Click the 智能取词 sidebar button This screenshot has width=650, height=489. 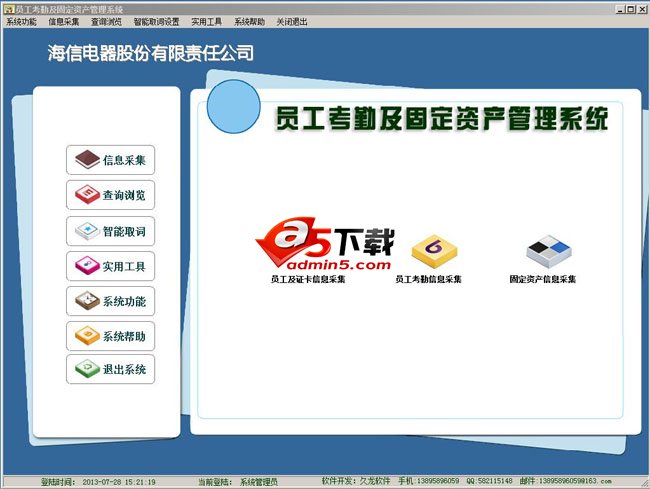click(110, 231)
